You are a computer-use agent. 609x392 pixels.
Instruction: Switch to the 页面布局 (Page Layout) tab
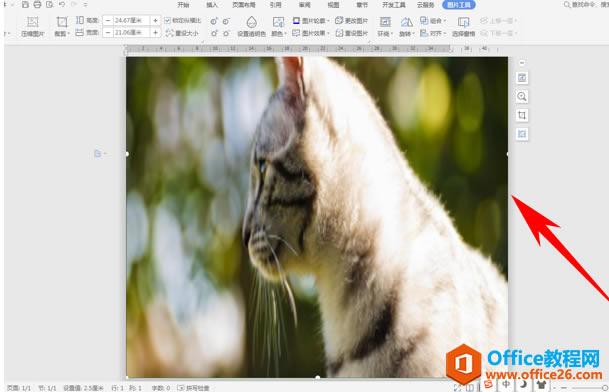tap(244, 5)
